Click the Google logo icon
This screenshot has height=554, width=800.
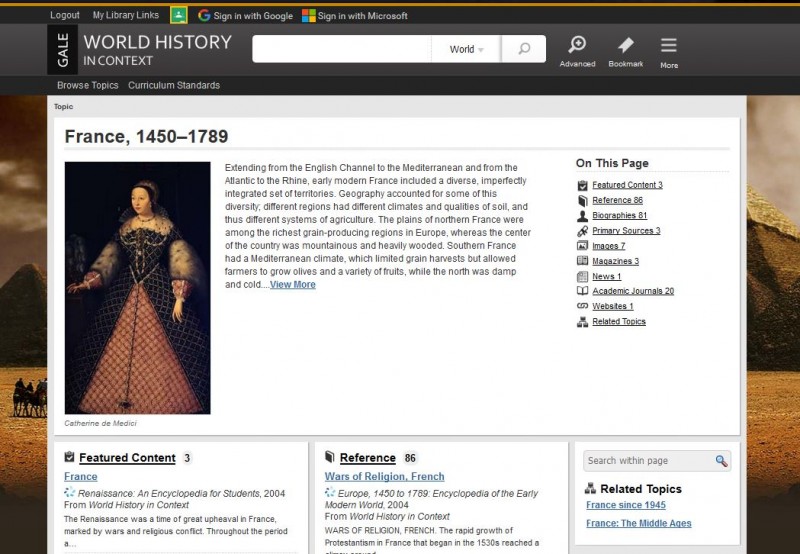coord(204,15)
